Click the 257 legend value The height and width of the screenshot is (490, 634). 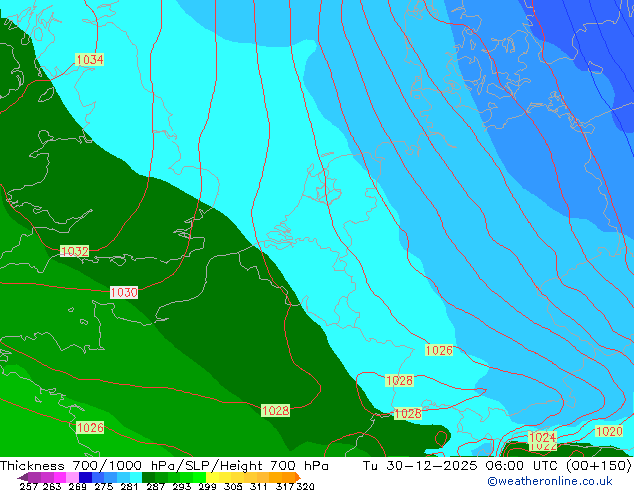point(29,486)
